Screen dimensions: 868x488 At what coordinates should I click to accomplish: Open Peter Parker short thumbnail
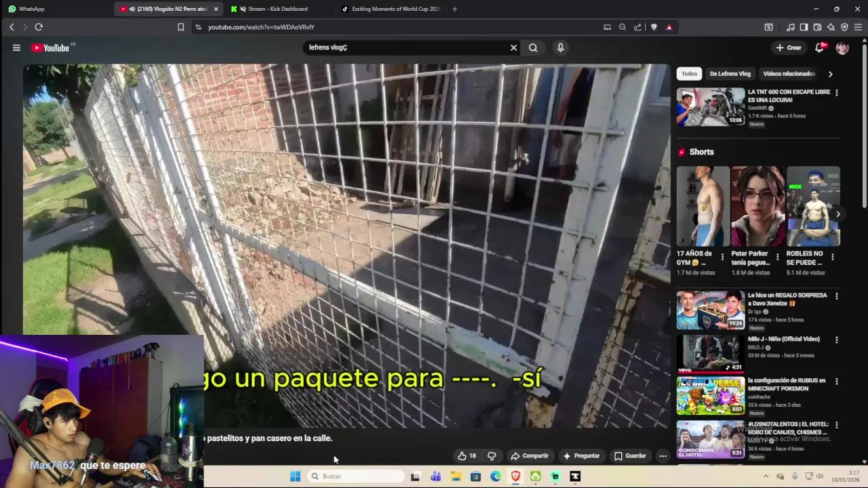tap(758, 206)
